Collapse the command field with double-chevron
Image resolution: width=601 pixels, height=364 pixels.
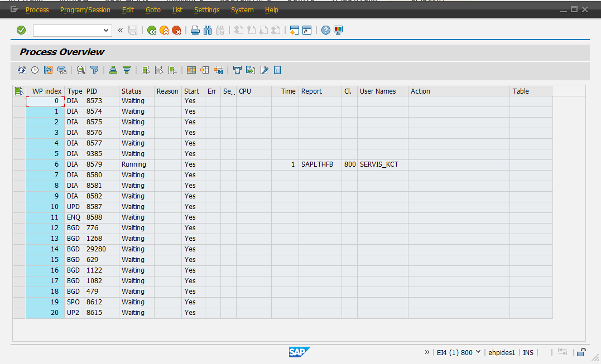tap(121, 30)
